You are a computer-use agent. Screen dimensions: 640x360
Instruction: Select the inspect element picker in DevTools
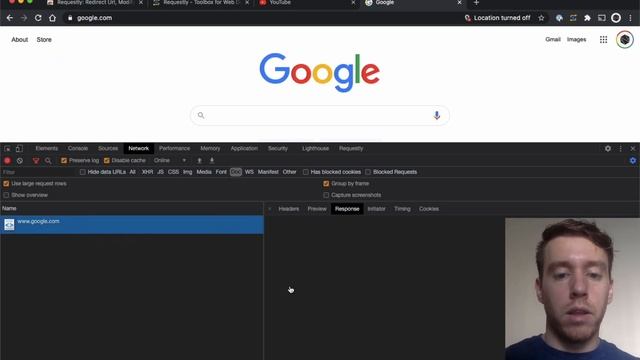tap(7, 149)
